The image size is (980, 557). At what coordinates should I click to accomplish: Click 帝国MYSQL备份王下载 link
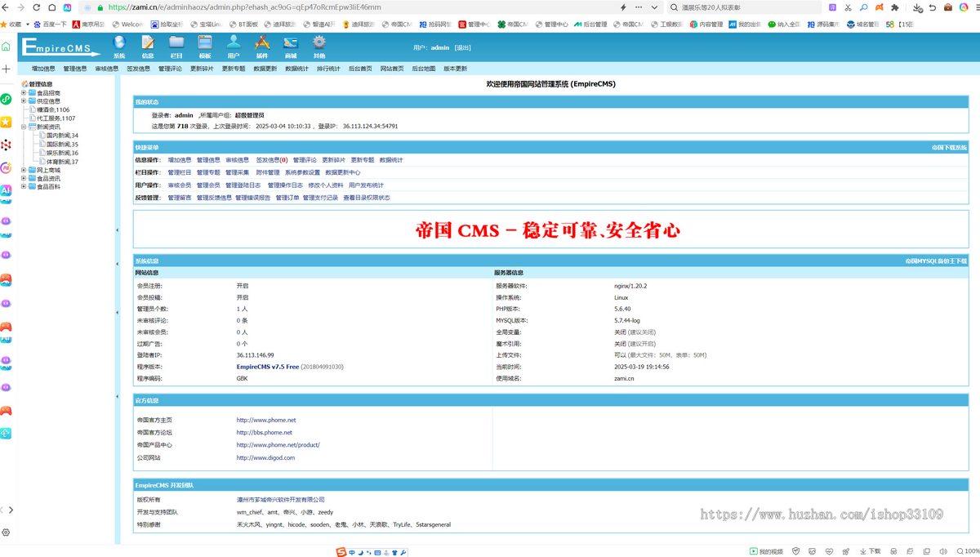click(x=936, y=261)
